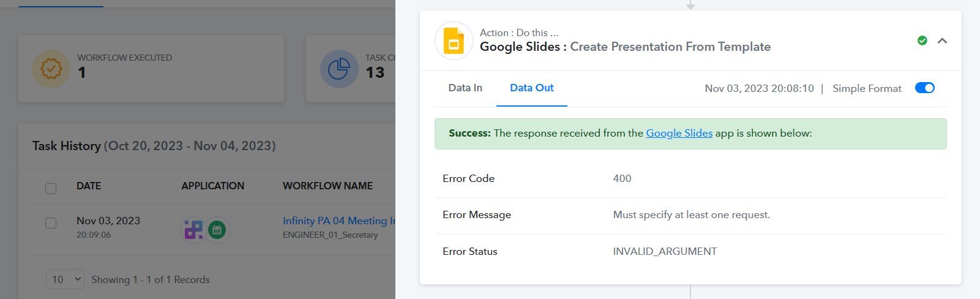Check the Nov 03, 2023 row checkbox
Viewport: 980px width, 299px height.
coord(51,222)
